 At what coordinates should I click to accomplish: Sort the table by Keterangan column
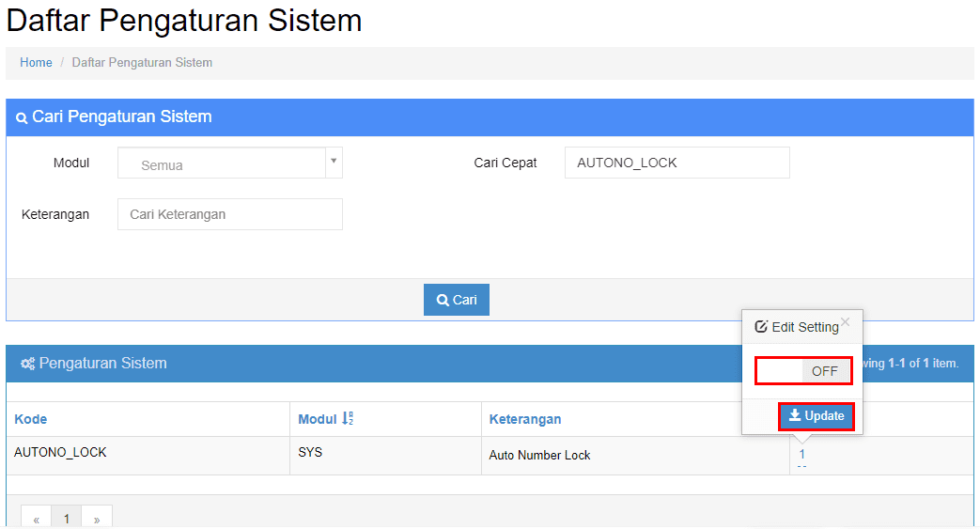[x=524, y=419]
